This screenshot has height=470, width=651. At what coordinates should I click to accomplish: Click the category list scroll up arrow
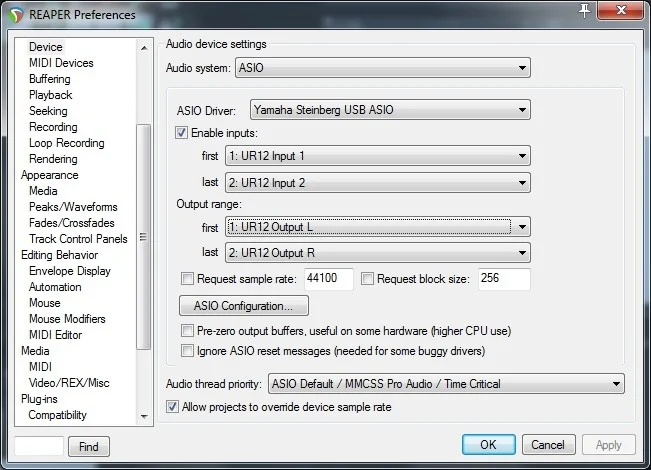(x=144, y=48)
